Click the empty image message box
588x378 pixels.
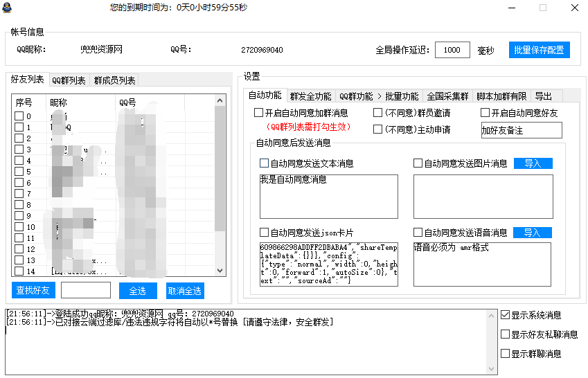pyautogui.click(x=483, y=197)
